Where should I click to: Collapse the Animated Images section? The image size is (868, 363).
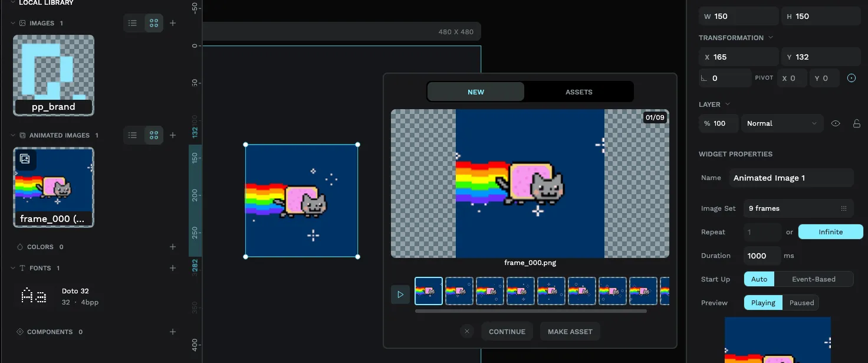[x=12, y=135]
